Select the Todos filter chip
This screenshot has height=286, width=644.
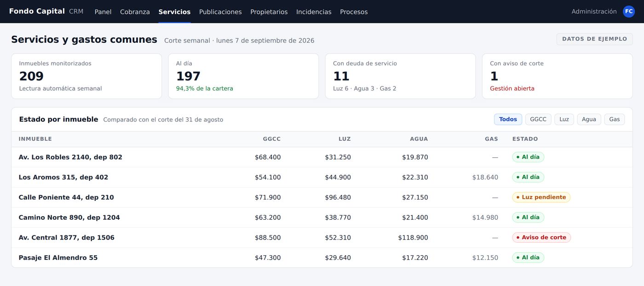tap(508, 120)
